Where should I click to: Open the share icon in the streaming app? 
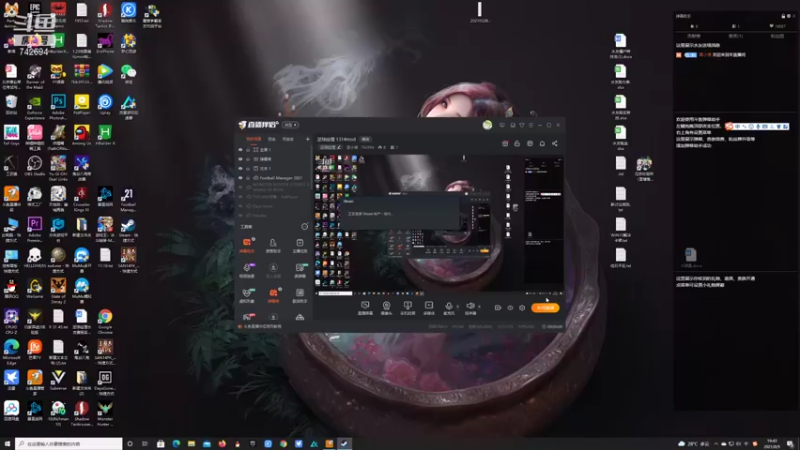pos(555,143)
